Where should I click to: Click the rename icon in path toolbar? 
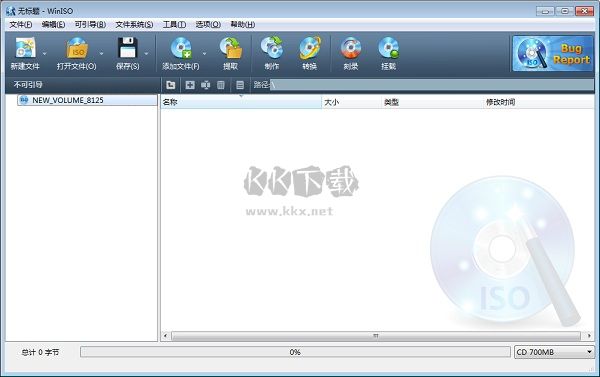pos(205,85)
